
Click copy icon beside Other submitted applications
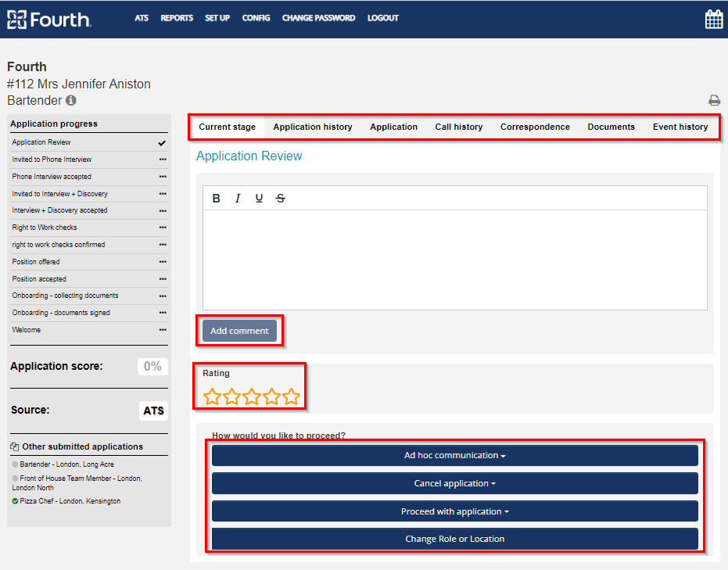click(x=14, y=446)
